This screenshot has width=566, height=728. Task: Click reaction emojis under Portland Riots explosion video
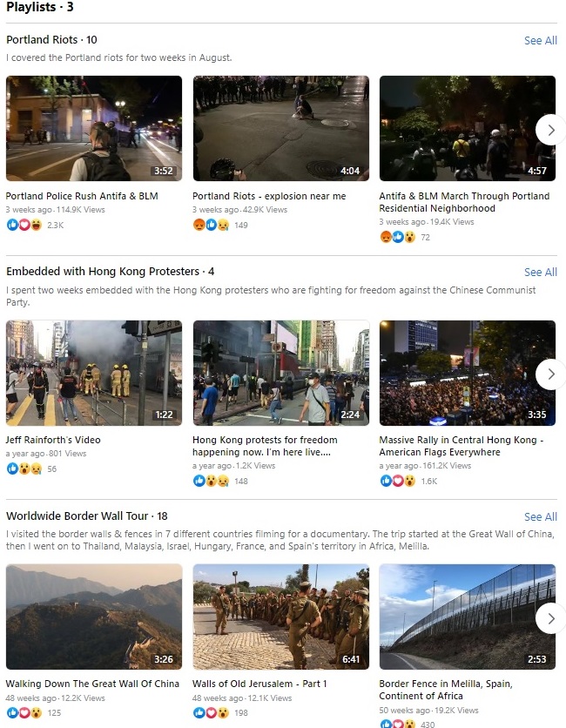coord(211,226)
